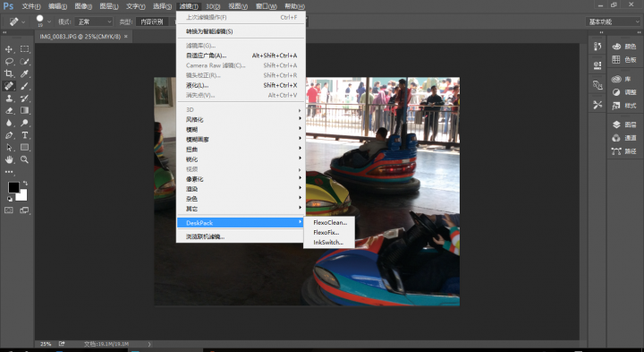Image resolution: width=644 pixels, height=352 pixels.
Task: Click the 内容识别 type button
Action: [152, 21]
